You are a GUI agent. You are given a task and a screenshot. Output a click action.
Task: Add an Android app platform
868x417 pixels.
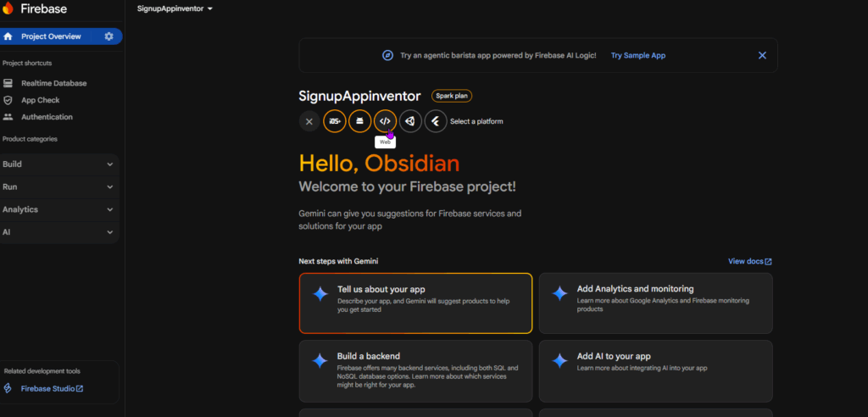coord(359,121)
